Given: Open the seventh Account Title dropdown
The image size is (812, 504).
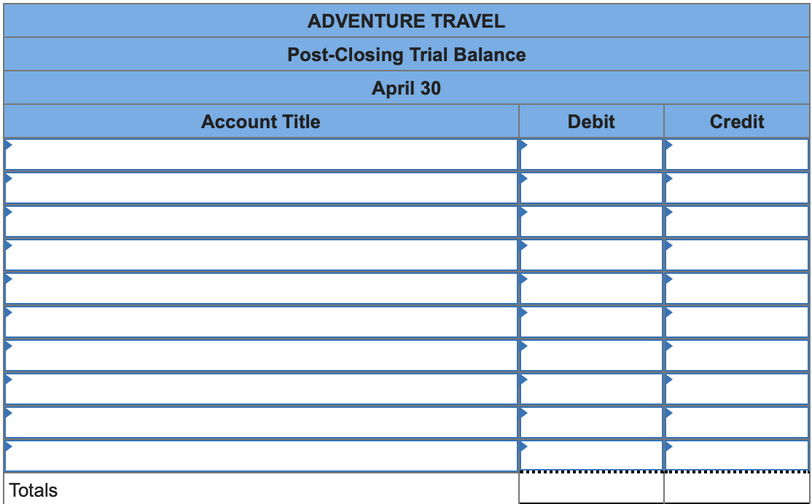Looking at the screenshot, I should (x=259, y=355).
